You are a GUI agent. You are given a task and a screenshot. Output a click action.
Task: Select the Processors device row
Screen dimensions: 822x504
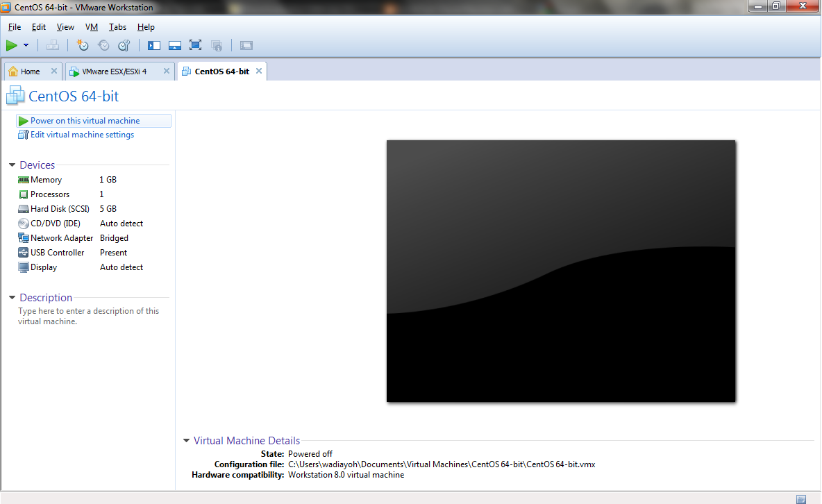pyautogui.click(x=93, y=194)
